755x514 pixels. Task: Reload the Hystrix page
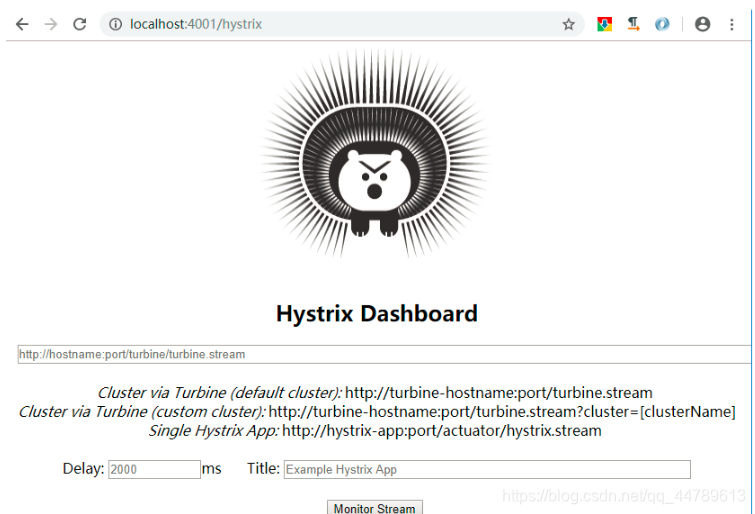pos(79,24)
